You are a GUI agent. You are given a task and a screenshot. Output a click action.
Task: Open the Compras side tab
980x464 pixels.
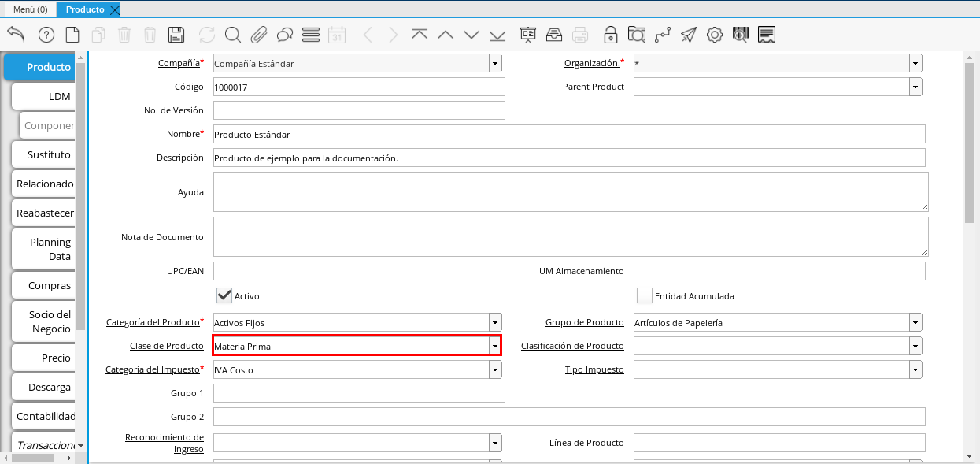pos(49,285)
